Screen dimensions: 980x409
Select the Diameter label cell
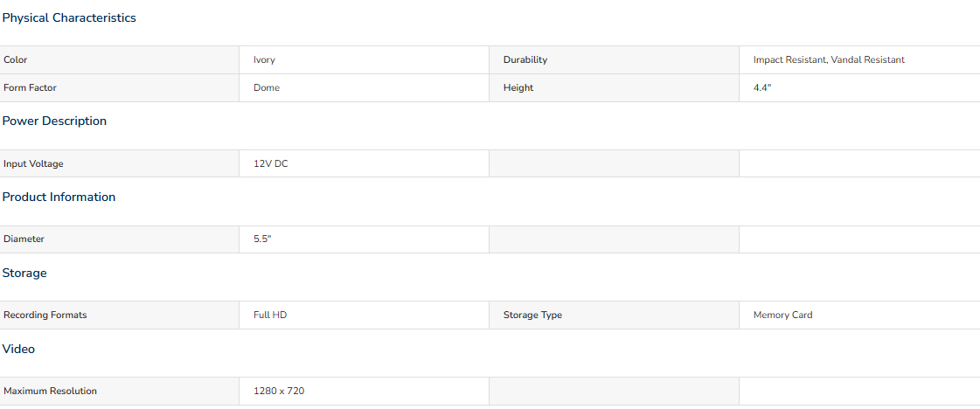coord(120,239)
